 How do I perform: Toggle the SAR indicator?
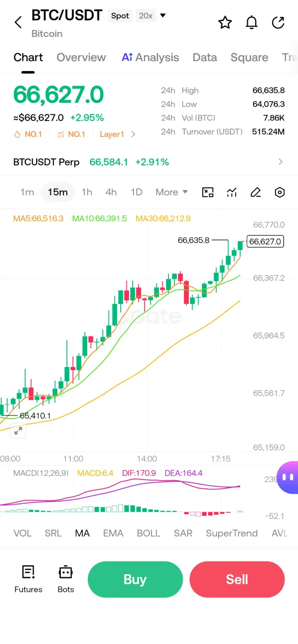pos(183,533)
